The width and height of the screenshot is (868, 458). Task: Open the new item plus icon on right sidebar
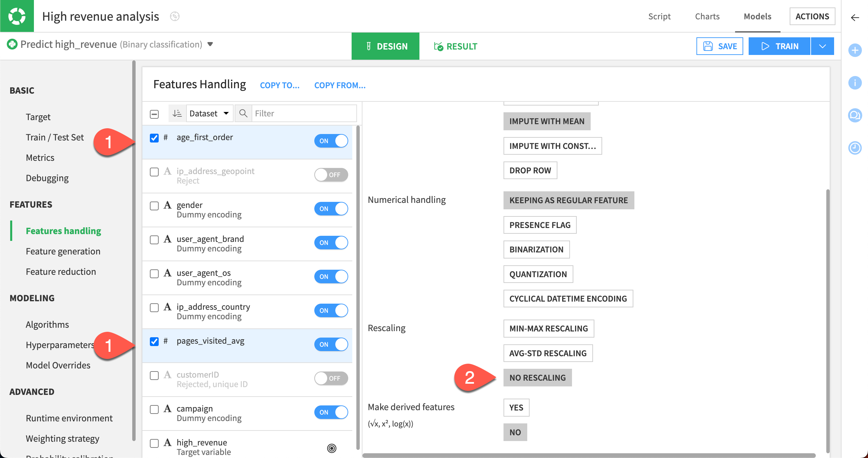point(855,50)
